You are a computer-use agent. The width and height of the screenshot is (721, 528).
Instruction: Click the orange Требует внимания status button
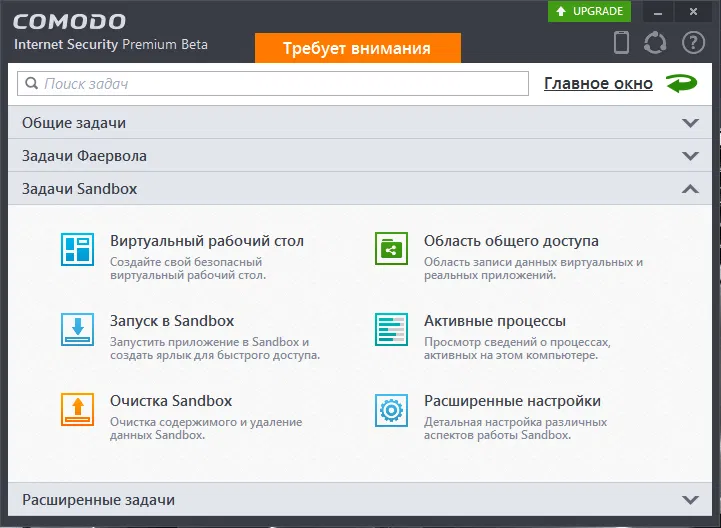357,48
